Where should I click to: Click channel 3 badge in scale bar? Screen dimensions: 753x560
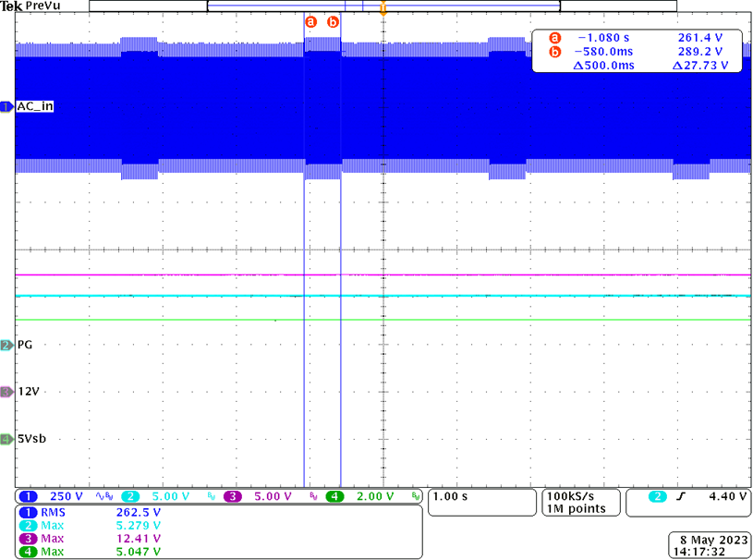(233, 496)
